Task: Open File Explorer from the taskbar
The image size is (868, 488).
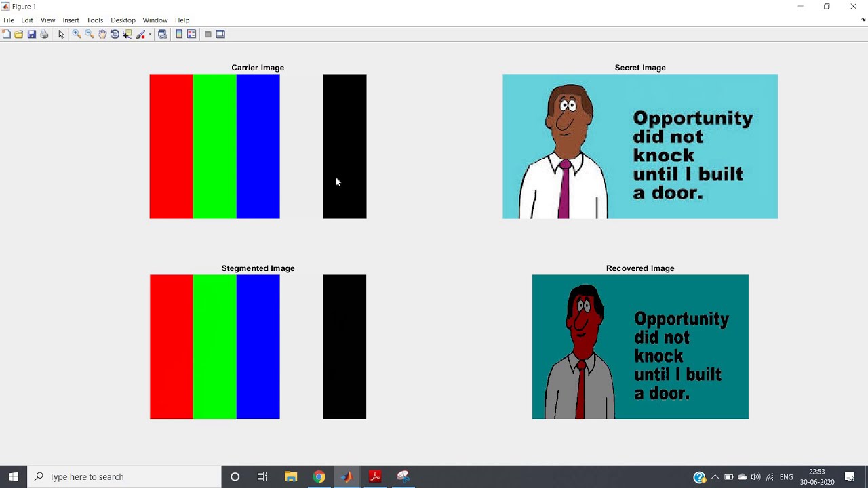Action: [291, 476]
